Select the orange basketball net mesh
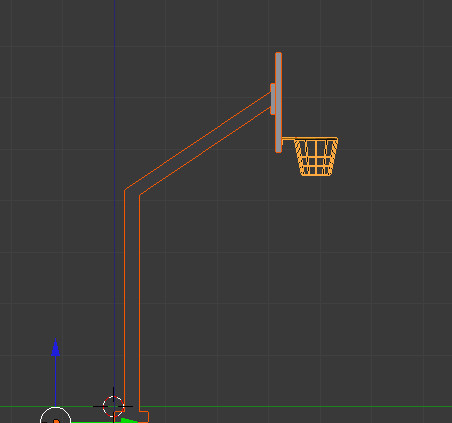This screenshot has height=423, width=452. [316, 157]
